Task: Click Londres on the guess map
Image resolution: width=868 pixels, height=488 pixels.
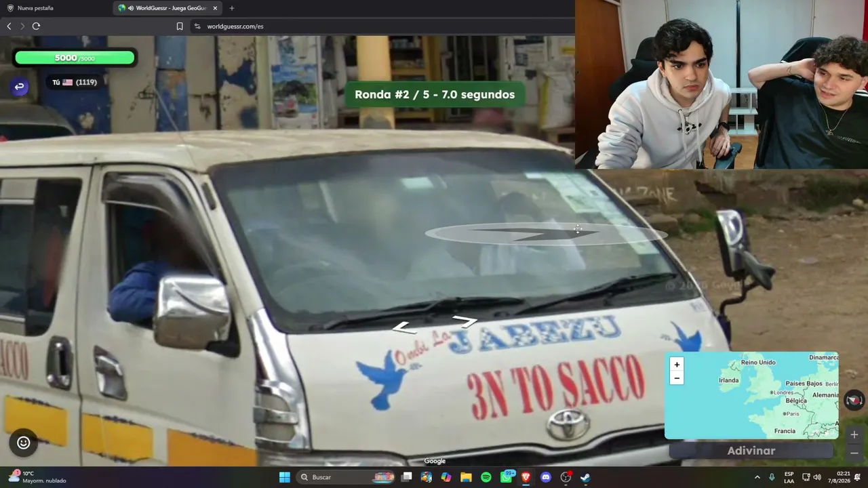Action: [783, 392]
